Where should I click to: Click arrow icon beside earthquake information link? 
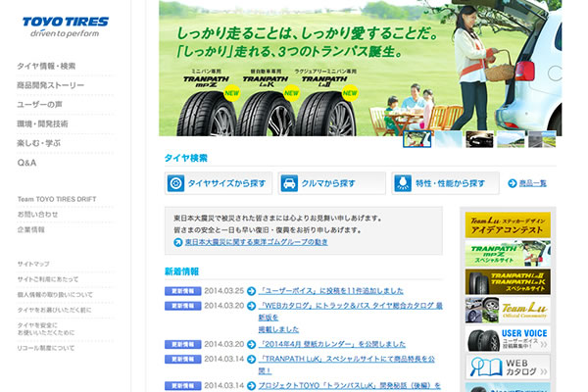178,242
